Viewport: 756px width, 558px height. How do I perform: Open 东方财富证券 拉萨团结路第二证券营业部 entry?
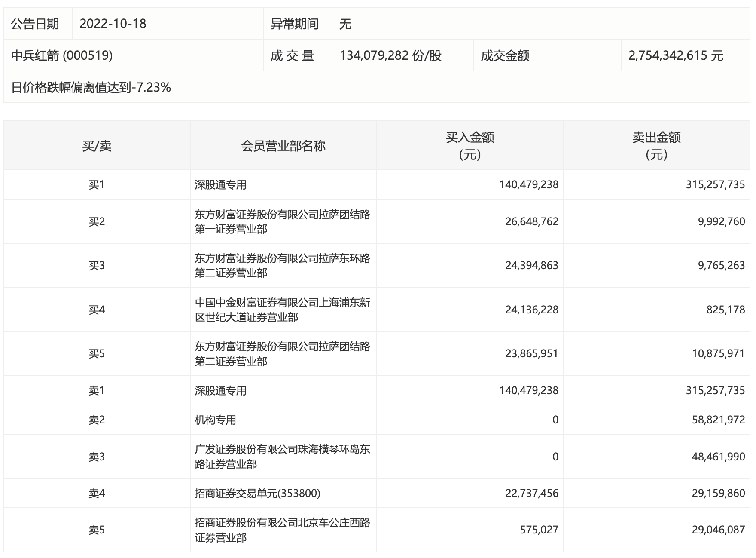[x=282, y=354]
